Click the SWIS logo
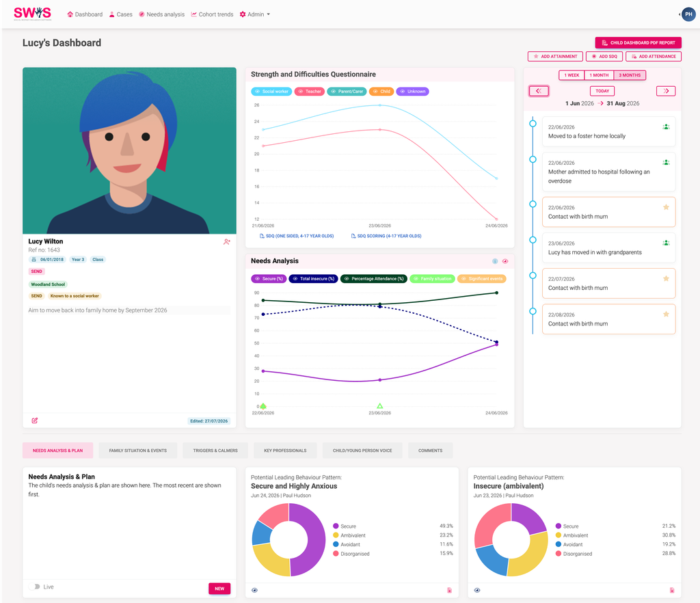Image resolution: width=700 pixels, height=603 pixels. pyautogui.click(x=33, y=14)
